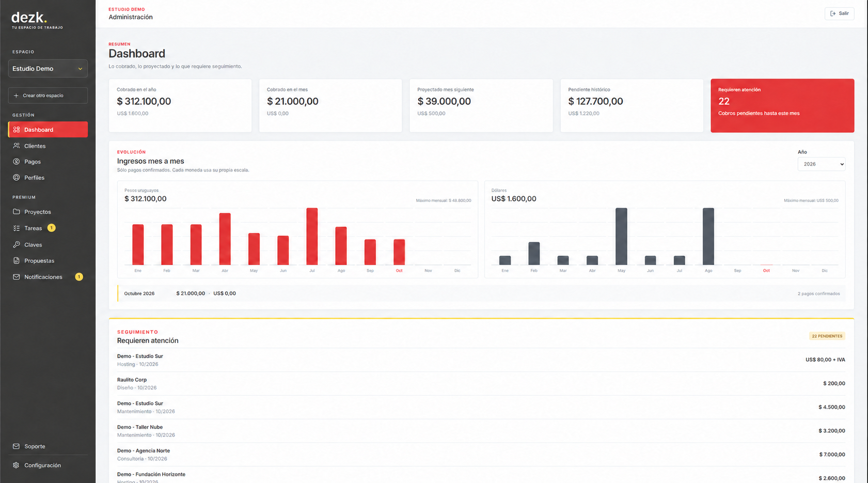
Task: Open the Requieren atención red card
Action: tap(782, 105)
